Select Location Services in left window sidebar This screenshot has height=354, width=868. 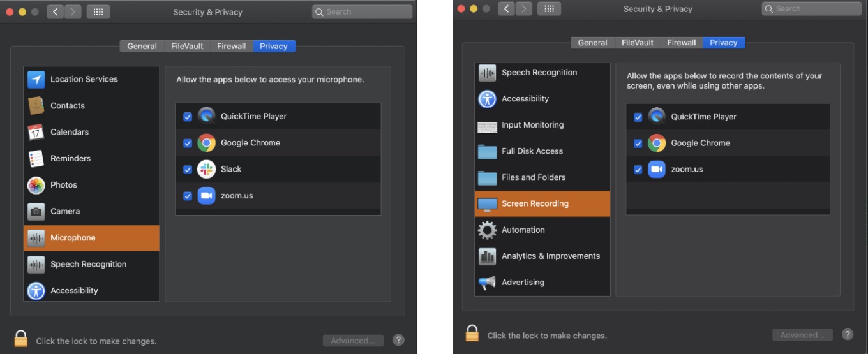pos(91,79)
